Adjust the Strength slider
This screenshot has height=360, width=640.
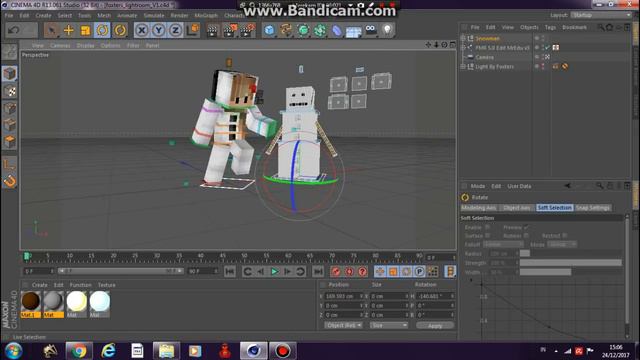click(571, 263)
